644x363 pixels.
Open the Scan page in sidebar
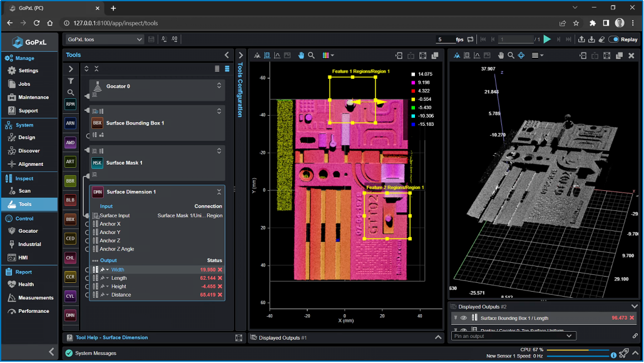(x=24, y=191)
